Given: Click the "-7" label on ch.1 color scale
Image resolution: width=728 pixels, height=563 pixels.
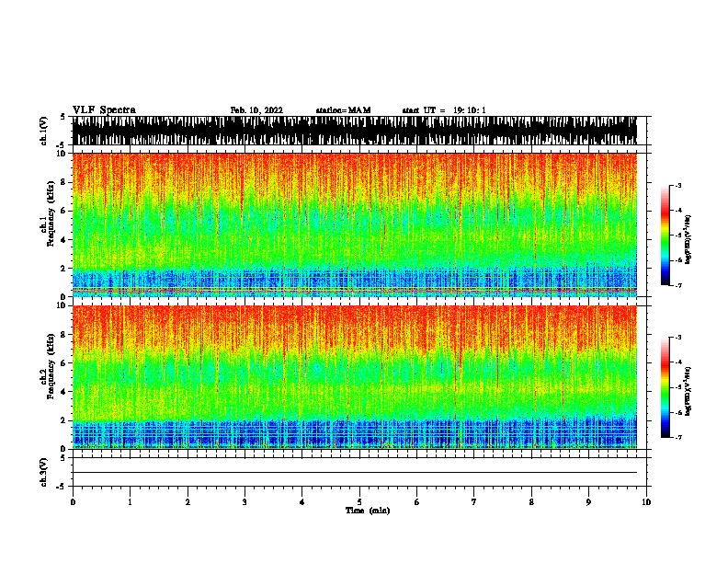Looking at the screenshot, I should [677, 285].
